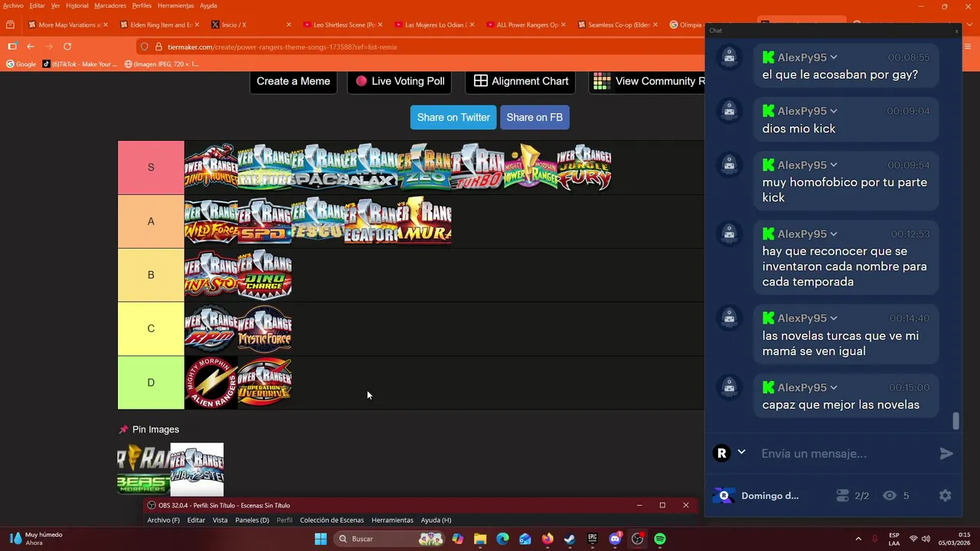The width and height of the screenshot is (980, 551).
Task: Click Share on FB button
Action: click(x=534, y=117)
